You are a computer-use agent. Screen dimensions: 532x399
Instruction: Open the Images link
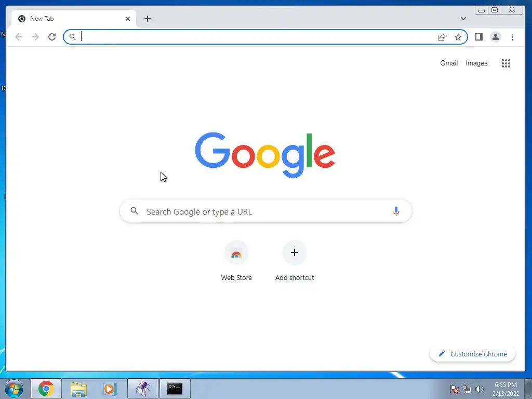point(476,63)
